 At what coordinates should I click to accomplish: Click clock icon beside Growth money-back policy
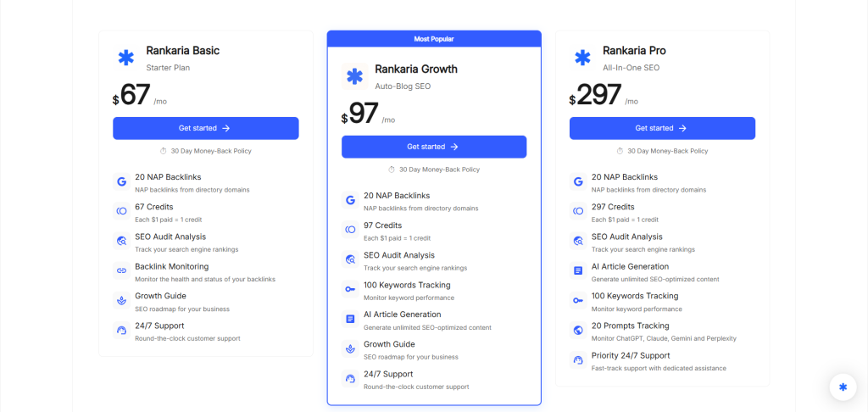392,170
